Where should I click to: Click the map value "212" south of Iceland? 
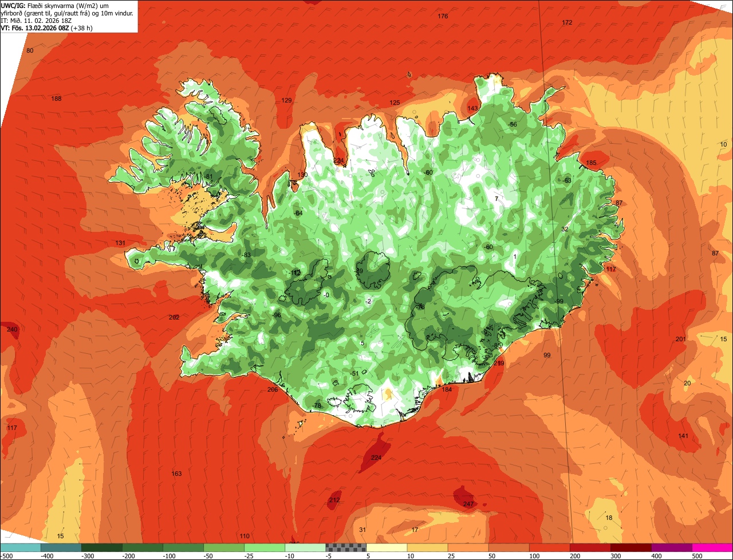point(334,500)
